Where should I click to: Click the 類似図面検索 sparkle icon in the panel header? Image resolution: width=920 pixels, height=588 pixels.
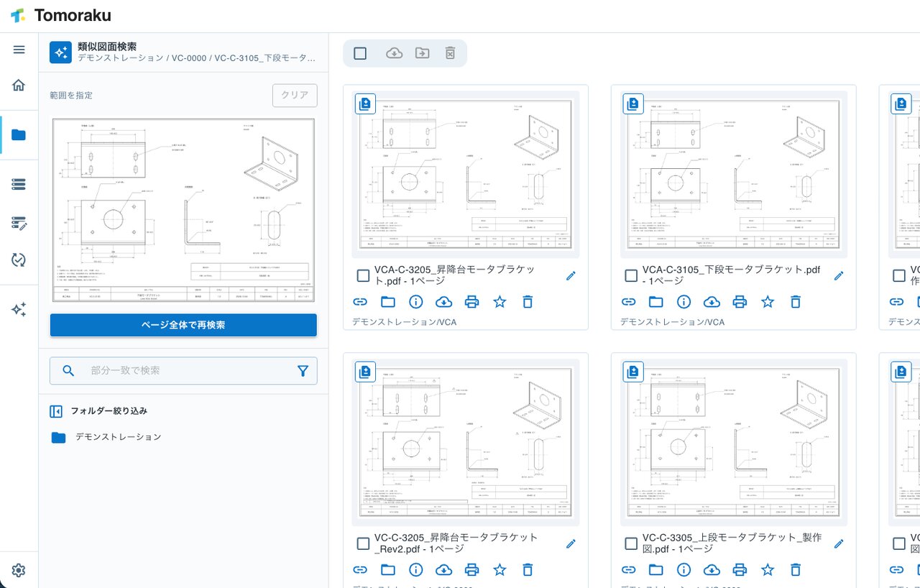pos(60,52)
